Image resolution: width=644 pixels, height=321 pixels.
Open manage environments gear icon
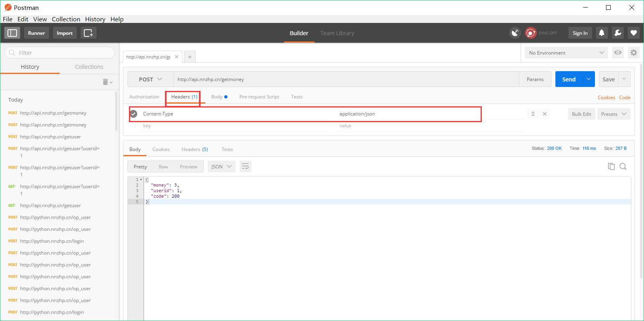(x=634, y=53)
